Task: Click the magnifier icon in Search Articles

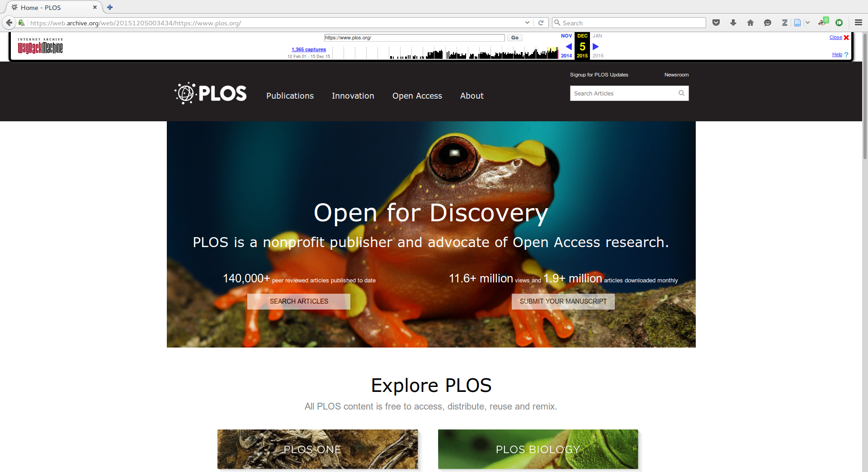Action: [681, 93]
